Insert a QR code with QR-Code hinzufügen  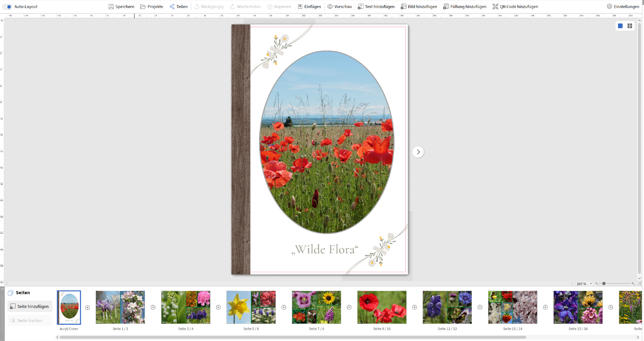pyautogui.click(x=515, y=6)
